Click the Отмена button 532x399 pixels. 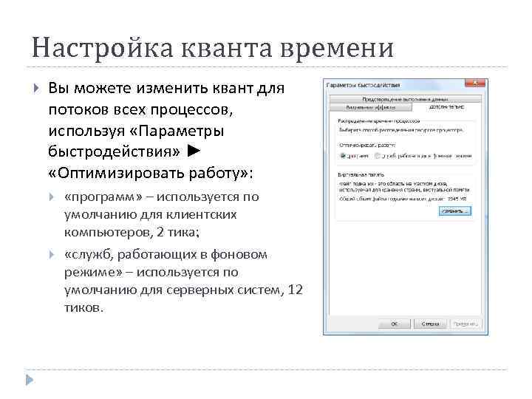[x=429, y=324]
